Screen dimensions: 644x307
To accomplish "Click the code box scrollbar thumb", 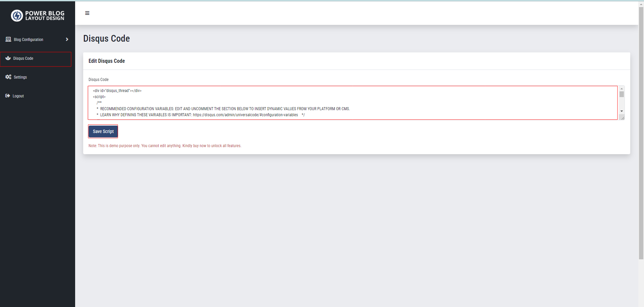I will click(x=622, y=94).
